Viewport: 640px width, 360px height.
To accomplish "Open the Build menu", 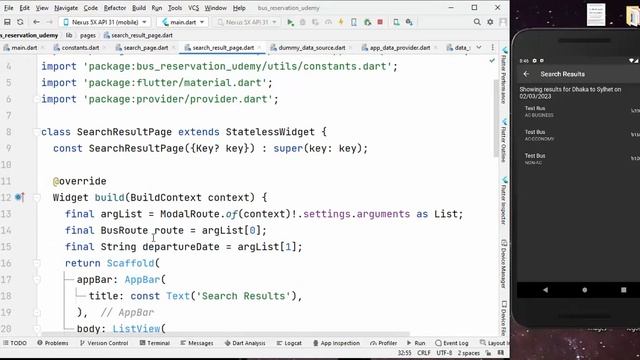I will pos(139,8).
